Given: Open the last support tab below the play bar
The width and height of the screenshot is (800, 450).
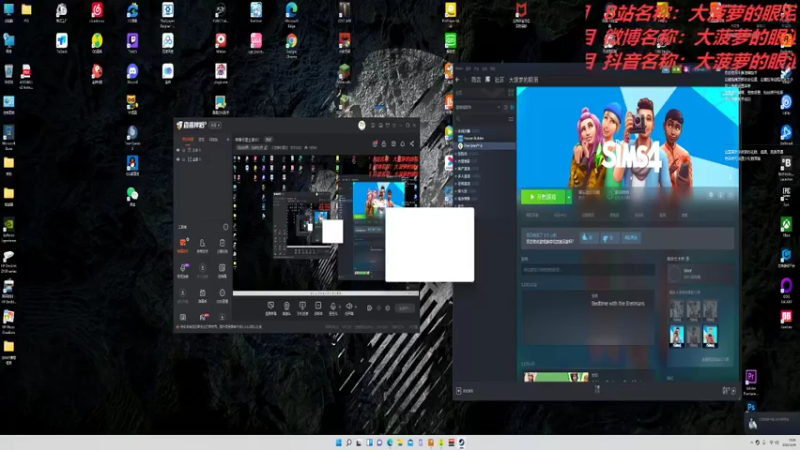Looking at the screenshot, I should tap(684, 215).
